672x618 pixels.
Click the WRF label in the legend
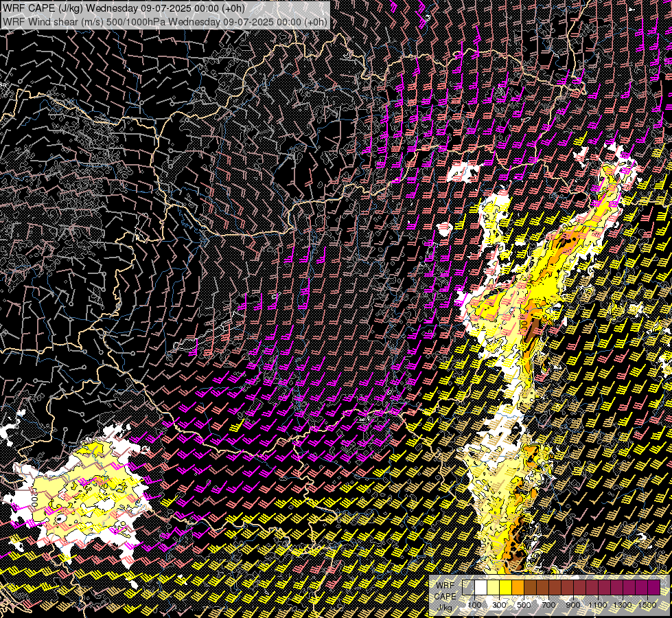[x=445, y=586]
